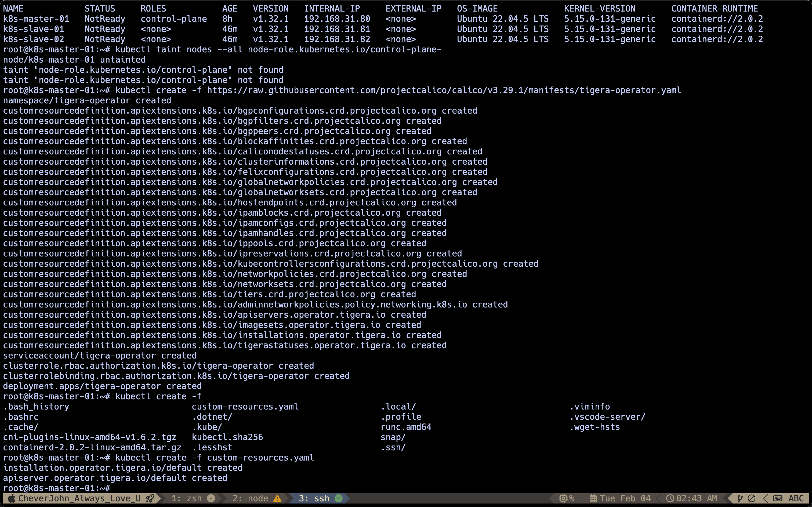Click the KERNEL-VERSION column header
Screen dimensions: 812x507
click(x=600, y=9)
